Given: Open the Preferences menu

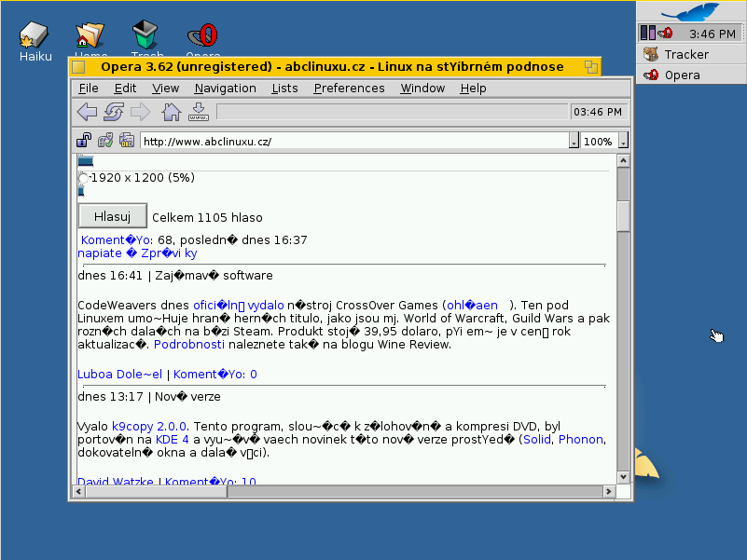Looking at the screenshot, I should (349, 89).
